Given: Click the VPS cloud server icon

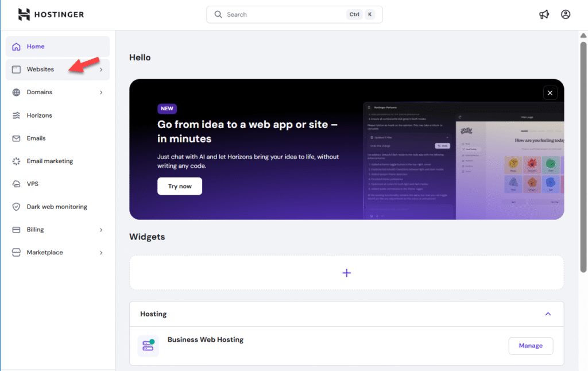Looking at the screenshot, I should 16,184.
